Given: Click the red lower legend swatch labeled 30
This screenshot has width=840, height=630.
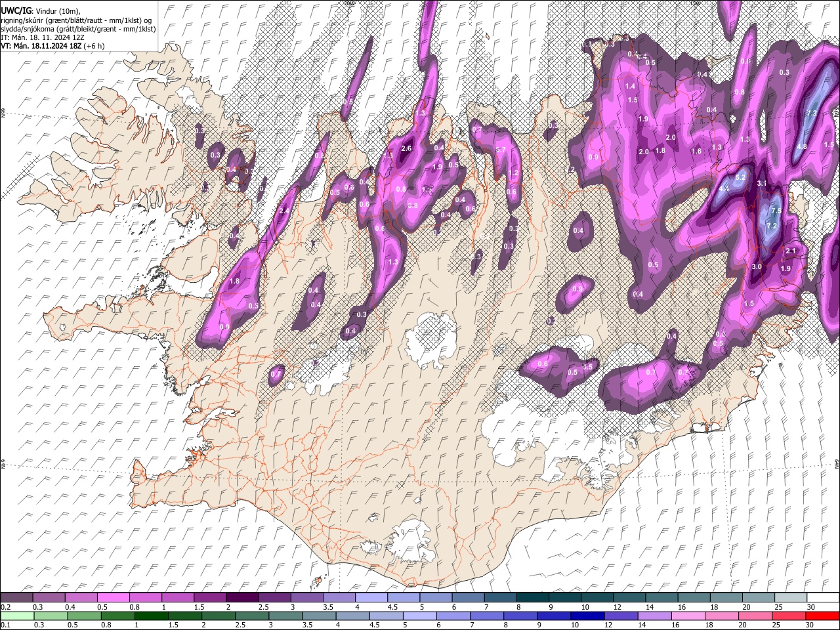Looking at the screenshot, I should click(x=822, y=616).
